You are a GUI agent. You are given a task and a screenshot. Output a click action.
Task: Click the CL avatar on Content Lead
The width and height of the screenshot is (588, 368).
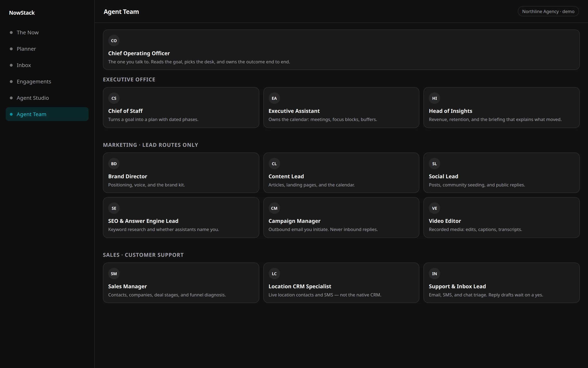pos(274,164)
